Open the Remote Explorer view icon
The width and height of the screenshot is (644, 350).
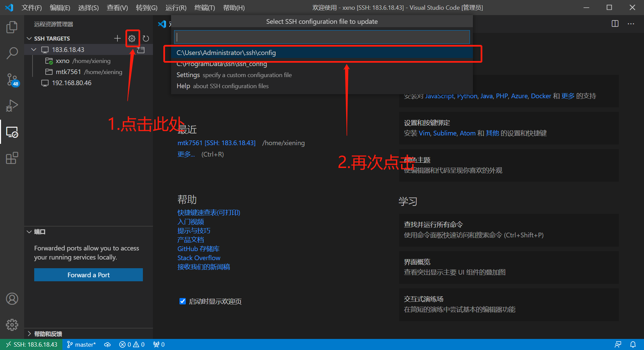(x=12, y=132)
